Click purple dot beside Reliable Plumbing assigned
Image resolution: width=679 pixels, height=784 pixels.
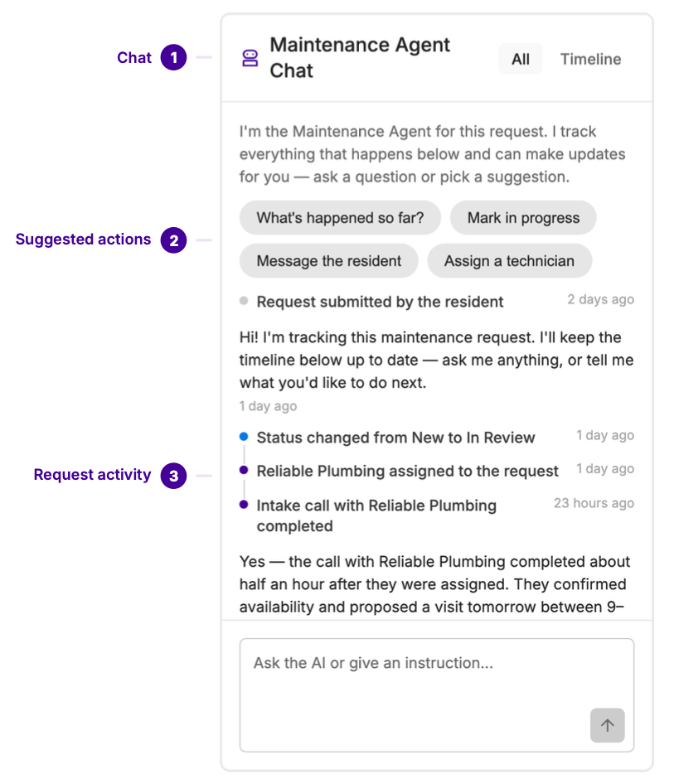click(244, 470)
